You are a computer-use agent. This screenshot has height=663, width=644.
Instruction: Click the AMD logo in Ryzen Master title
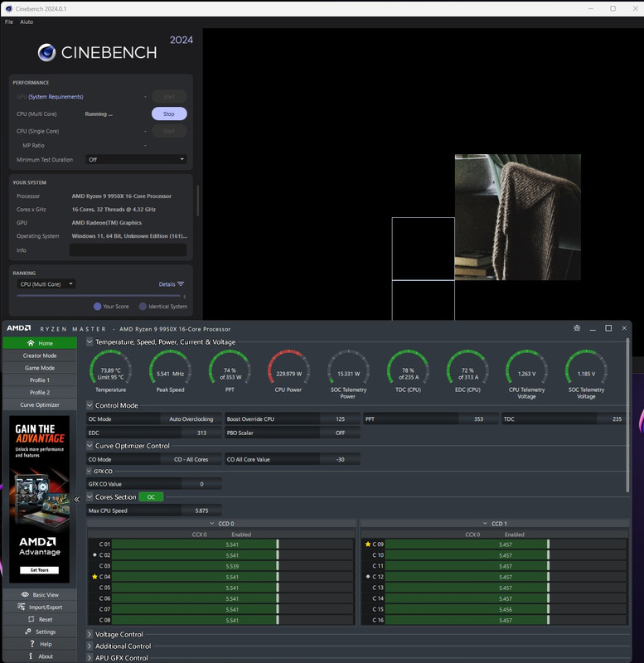click(x=18, y=328)
